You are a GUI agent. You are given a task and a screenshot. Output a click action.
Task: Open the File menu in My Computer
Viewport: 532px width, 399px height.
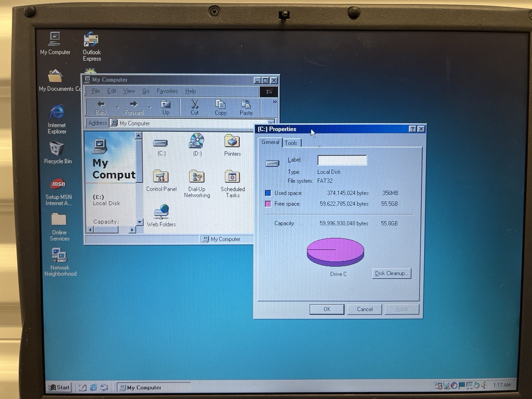tap(96, 91)
